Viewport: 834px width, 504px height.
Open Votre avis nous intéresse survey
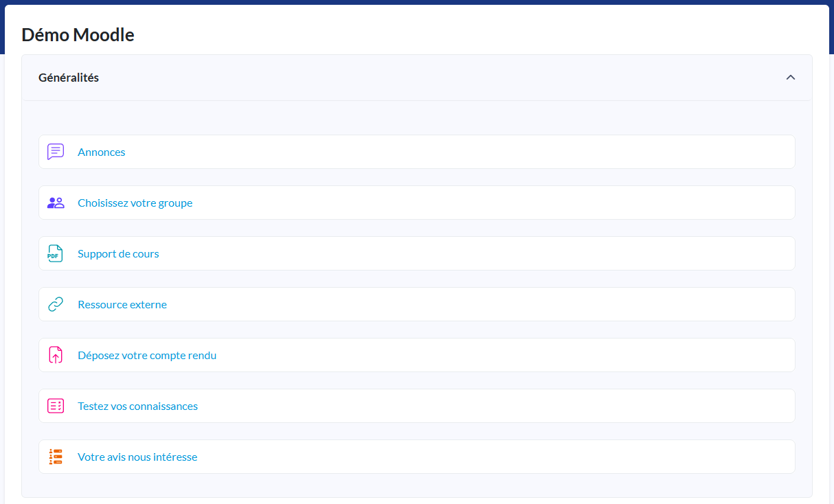coord(137,457)
